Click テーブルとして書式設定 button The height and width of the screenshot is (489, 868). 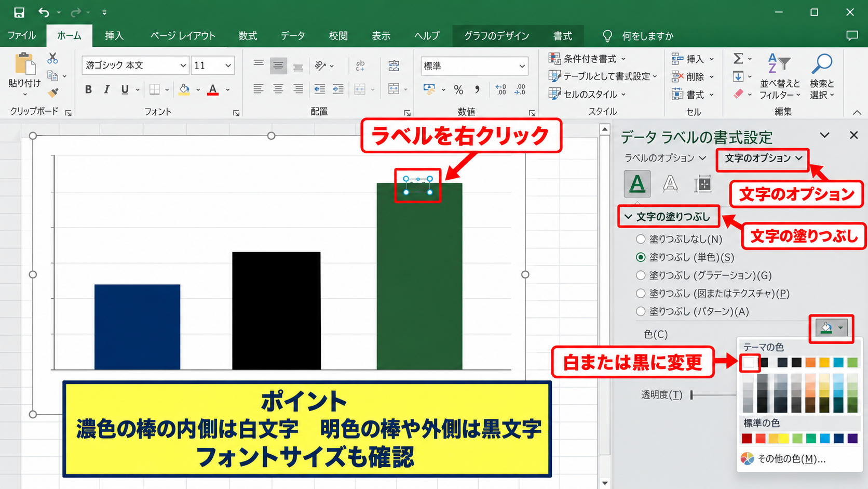coord(603,76)
